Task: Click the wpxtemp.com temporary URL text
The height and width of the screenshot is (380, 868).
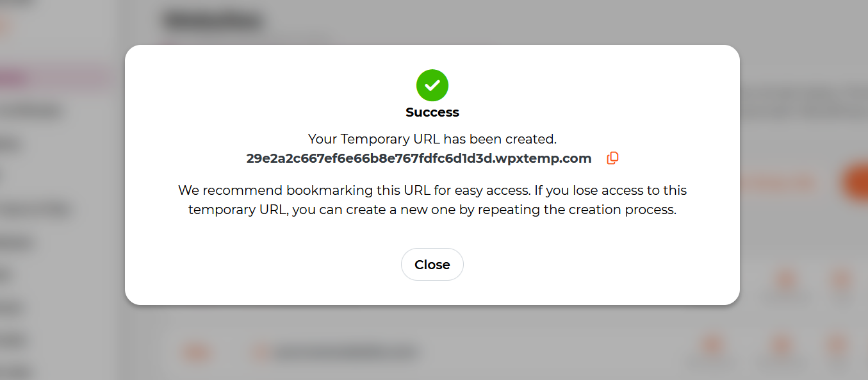Action: point(419,159)
